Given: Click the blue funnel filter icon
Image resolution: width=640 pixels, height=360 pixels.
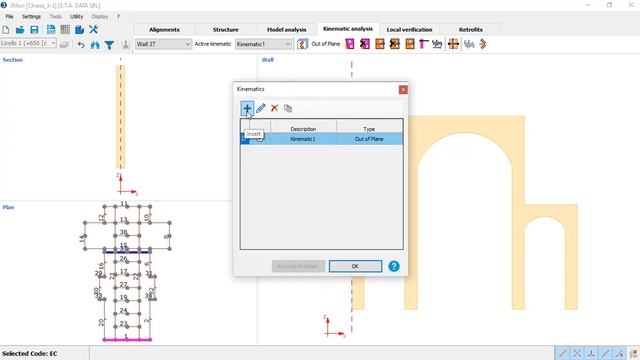Looking at the screenshot, I should (x=109, y=45).
